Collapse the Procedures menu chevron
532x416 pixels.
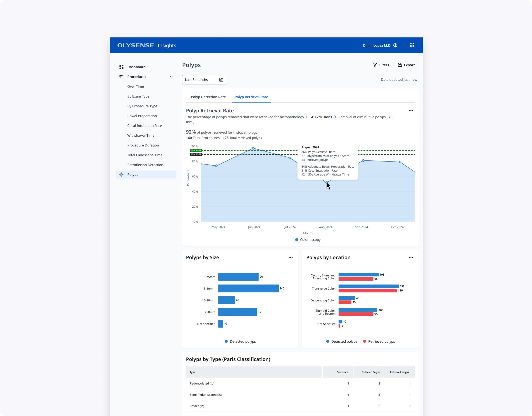click(171, 77)
